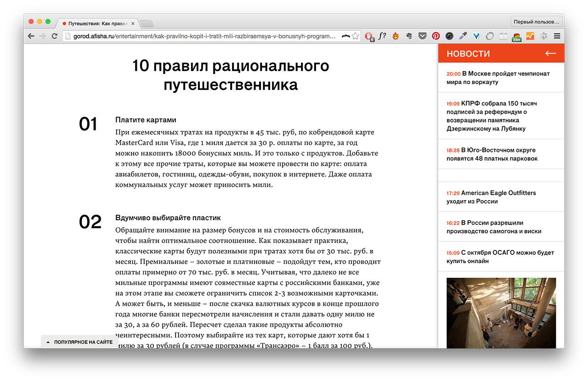
Task: Go back to the previous page
Action: click(x=31, y=36)
